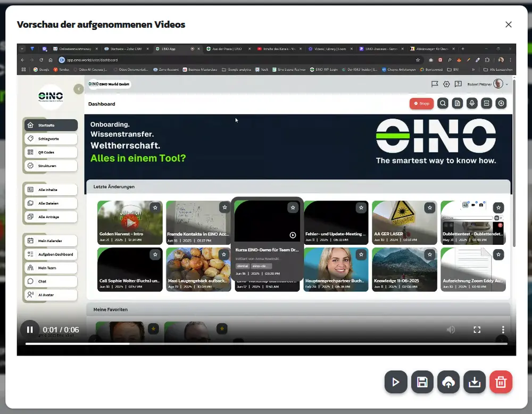The height and width of the screenshot is (414, 532).
Task: Click the Stopp recording button
Action: 421,103
